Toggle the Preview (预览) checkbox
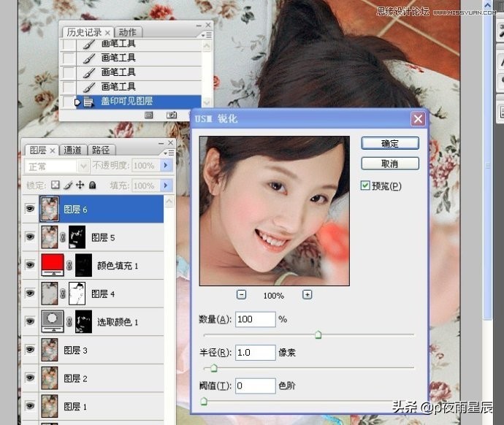Viewport: 504px width, 425px height. point(365,185)
